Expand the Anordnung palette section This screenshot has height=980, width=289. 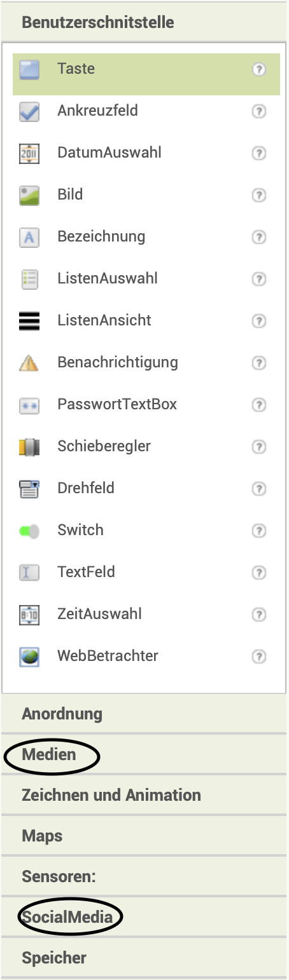coord(144,714)
